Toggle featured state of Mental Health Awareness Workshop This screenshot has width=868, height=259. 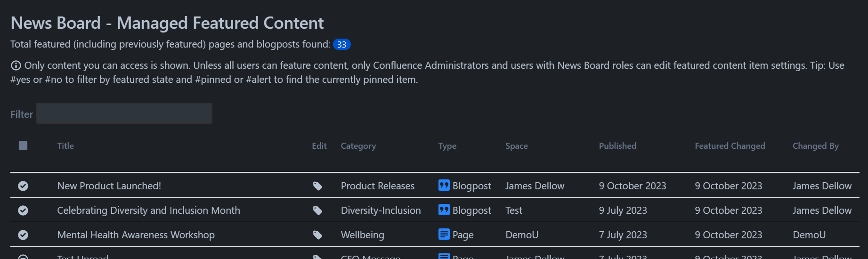[x=23, y=235]
